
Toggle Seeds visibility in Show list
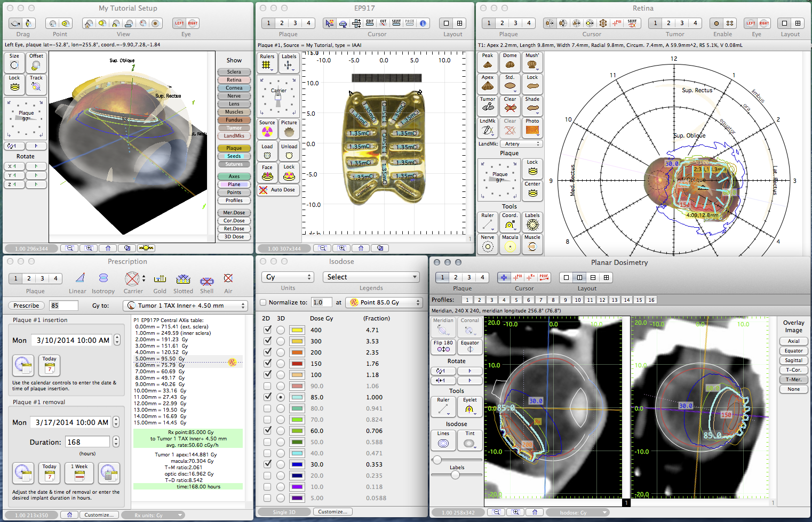(x=234, y=156)
